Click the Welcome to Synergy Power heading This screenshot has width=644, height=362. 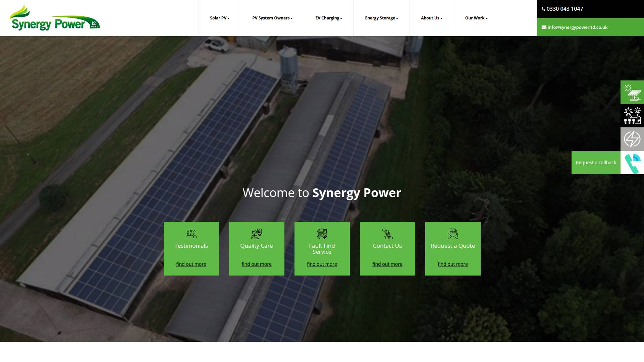point(322,193)
